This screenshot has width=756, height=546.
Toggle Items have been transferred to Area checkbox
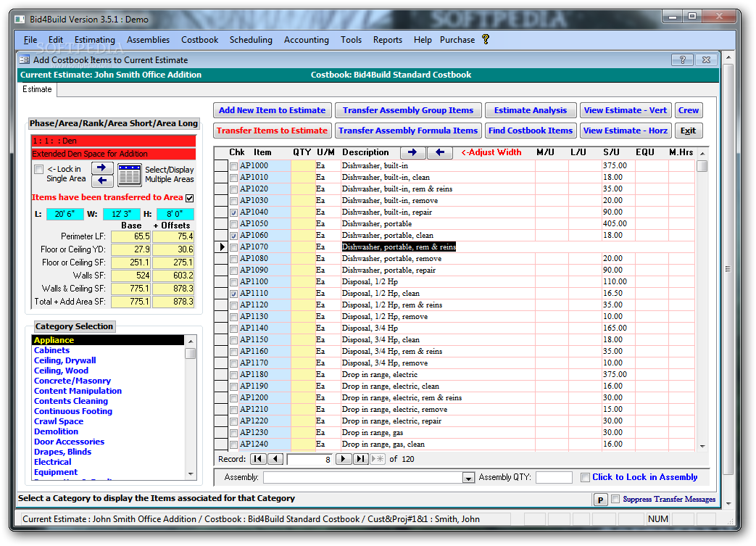[190, 198]
